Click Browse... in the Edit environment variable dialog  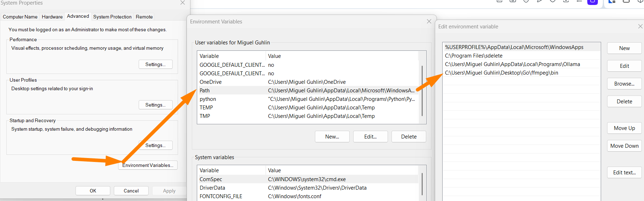(x=624, y=84)
